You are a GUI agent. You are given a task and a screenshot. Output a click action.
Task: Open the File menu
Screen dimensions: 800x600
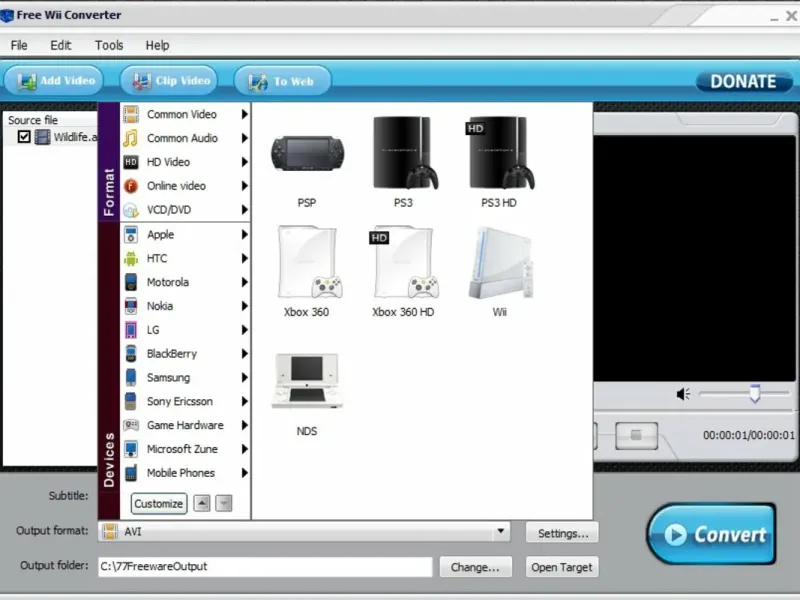pos(19,45)
